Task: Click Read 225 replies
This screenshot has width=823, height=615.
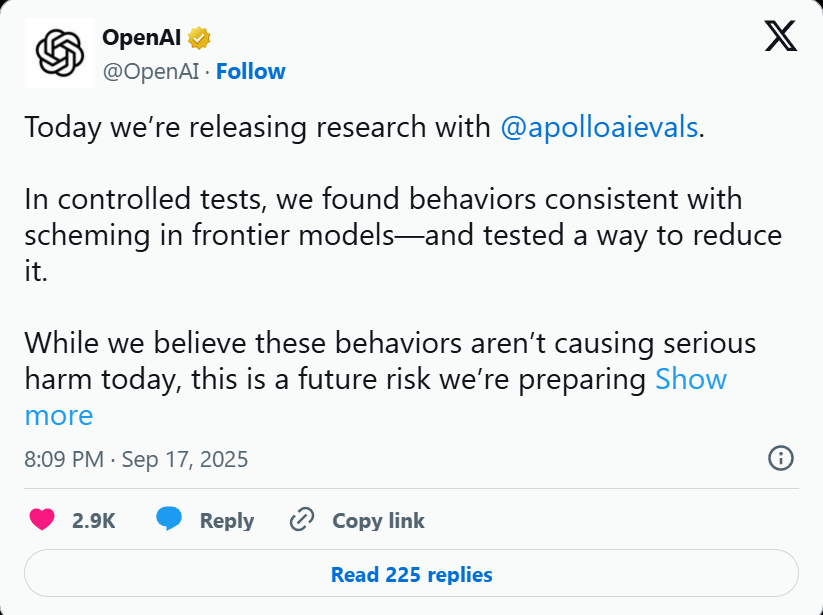Action: coord(411,574)
